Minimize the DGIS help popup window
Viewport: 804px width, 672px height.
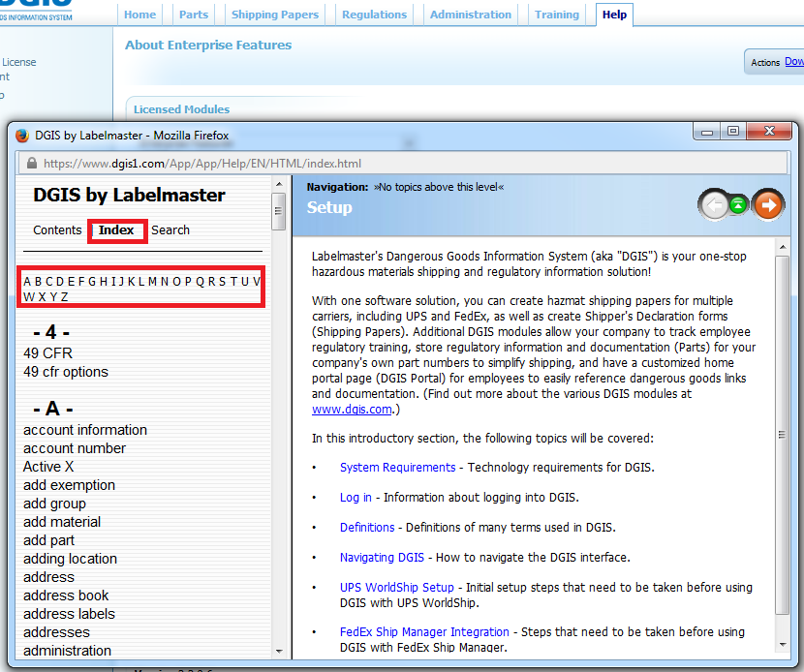tap(709, 133)
